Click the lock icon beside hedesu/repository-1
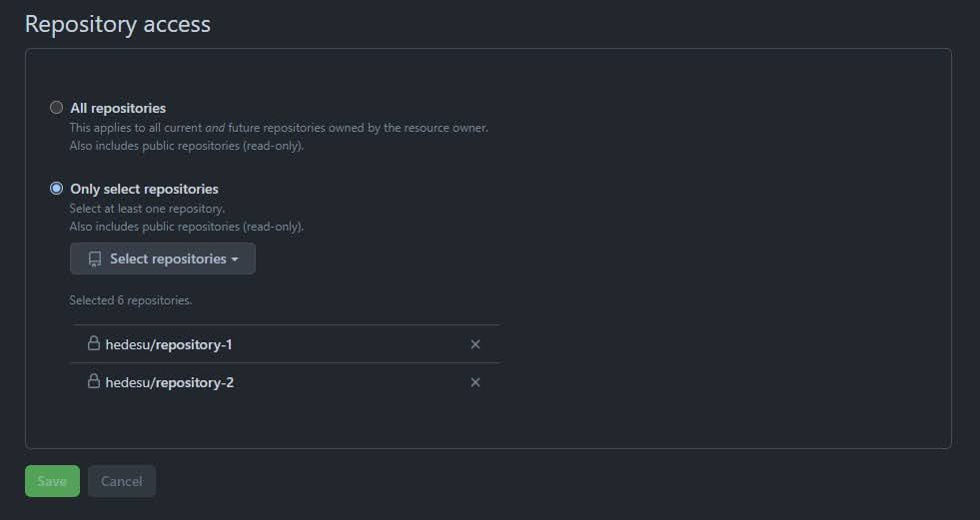980x520 pixels. 94,344
